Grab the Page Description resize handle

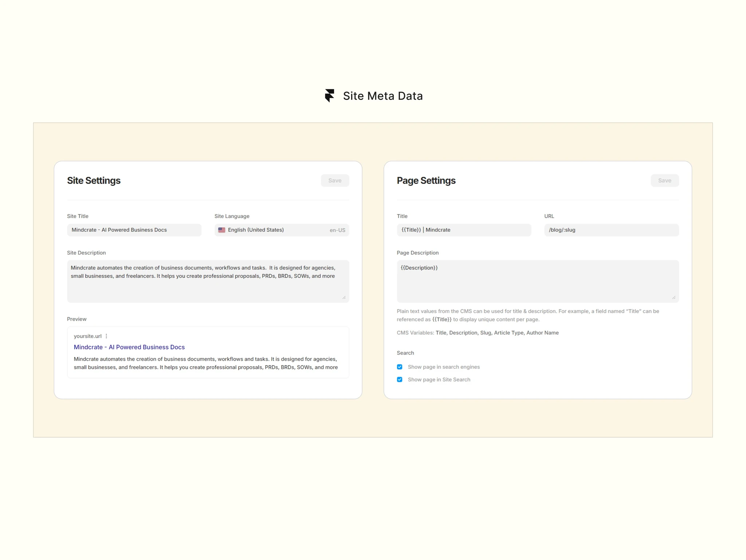click(674, 297)
